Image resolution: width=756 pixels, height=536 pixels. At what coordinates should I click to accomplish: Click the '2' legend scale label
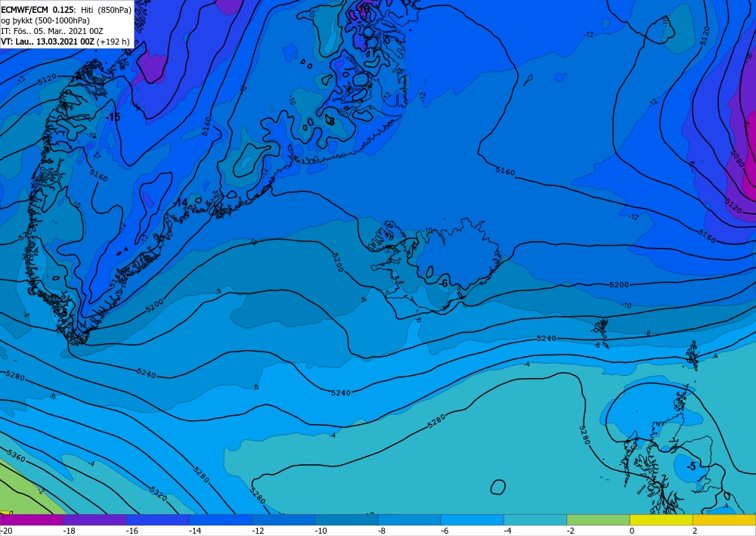pyautogui.click(x=695, y=531)
